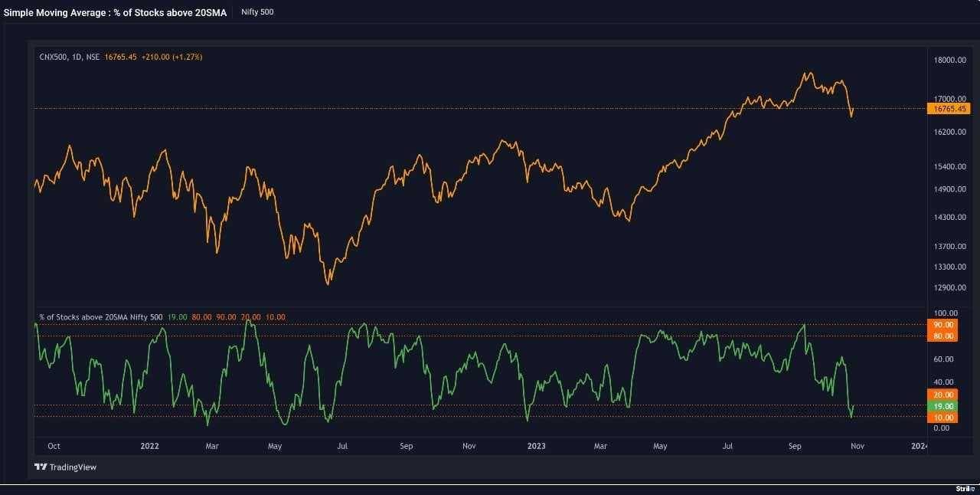Click the % of Stocks above 20SMA legend
The image size is (980, 495).
[102, 316]
